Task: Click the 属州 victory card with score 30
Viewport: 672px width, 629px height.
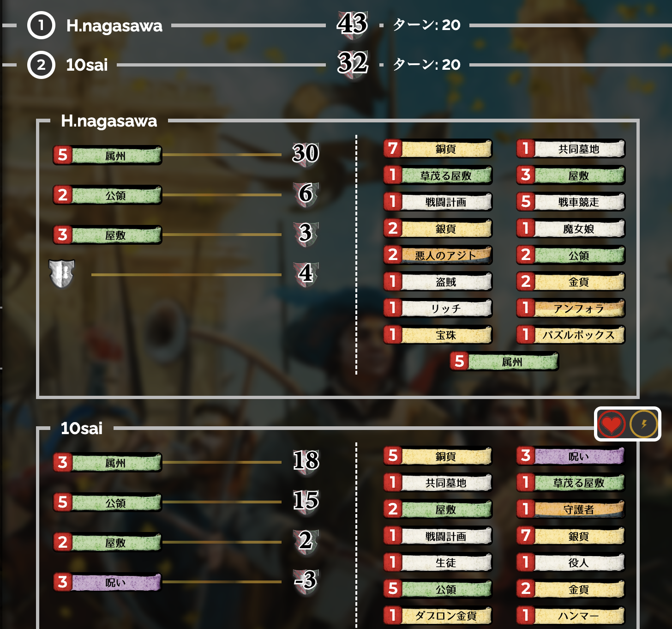Action: point(108,155)
